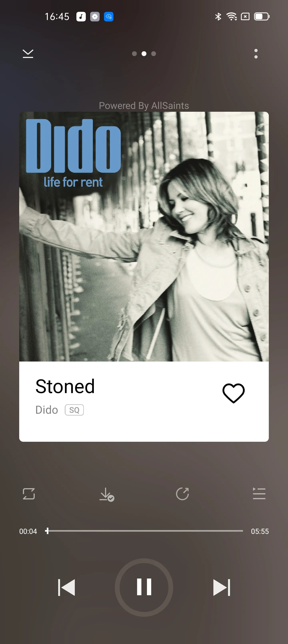Skip to the next track
The width and height of the screenshot is (288, 644).
coord(222,588)
